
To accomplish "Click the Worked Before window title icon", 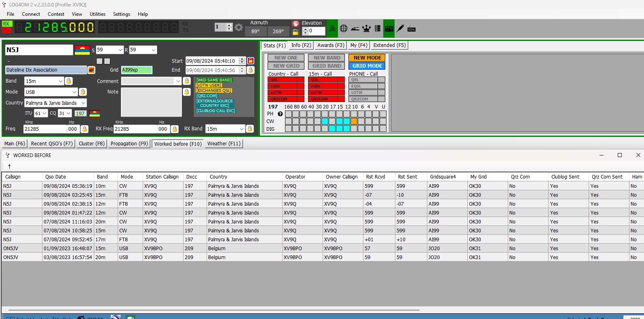I will tap(8, 155).
